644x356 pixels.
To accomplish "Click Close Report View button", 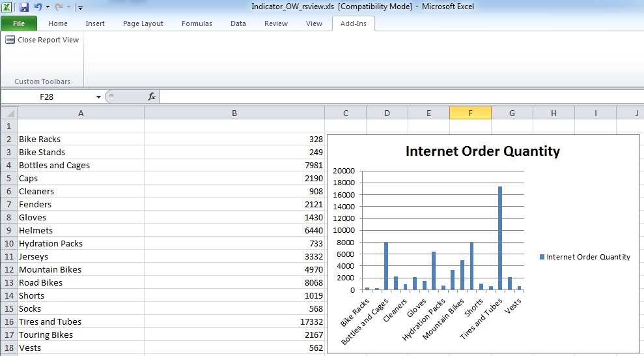I will (x=42, y=40).
